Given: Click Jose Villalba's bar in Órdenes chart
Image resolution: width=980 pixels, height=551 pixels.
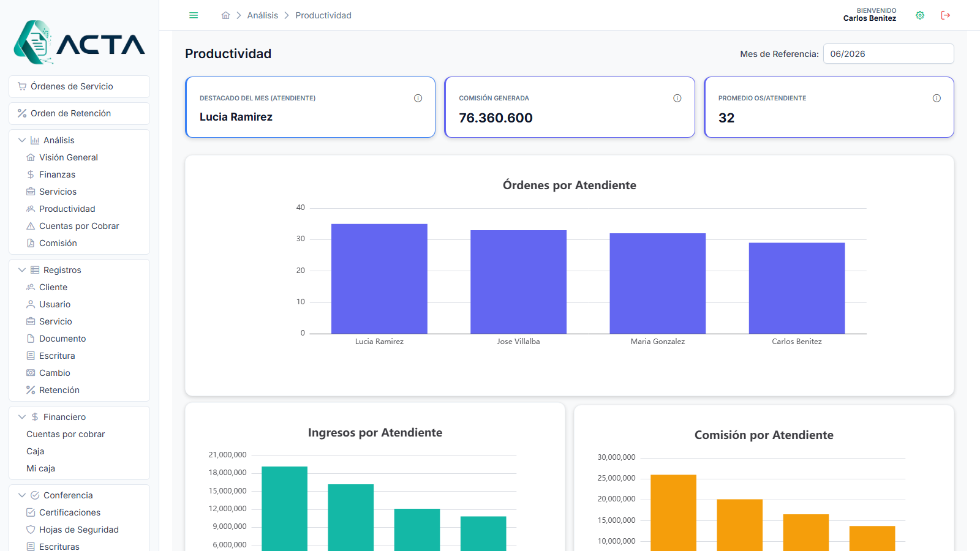Looking at the screenshot, I should pyautogui.click(x=518, y=282).
